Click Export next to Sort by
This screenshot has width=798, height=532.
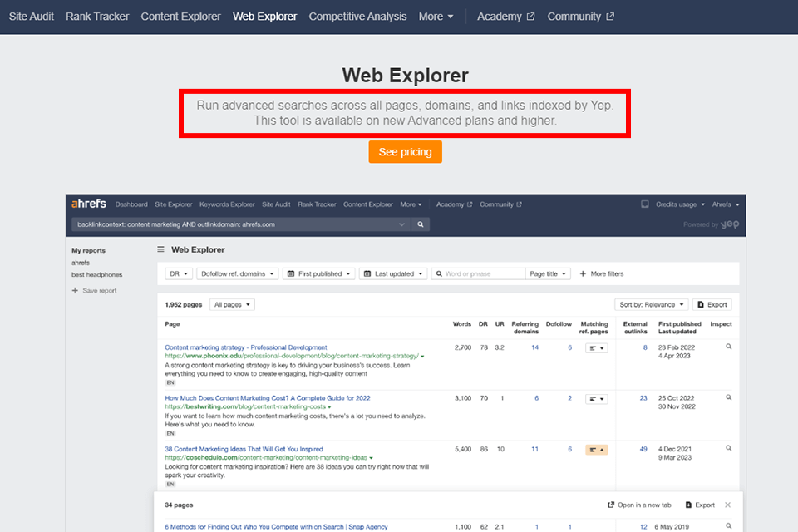coord(712,304)
